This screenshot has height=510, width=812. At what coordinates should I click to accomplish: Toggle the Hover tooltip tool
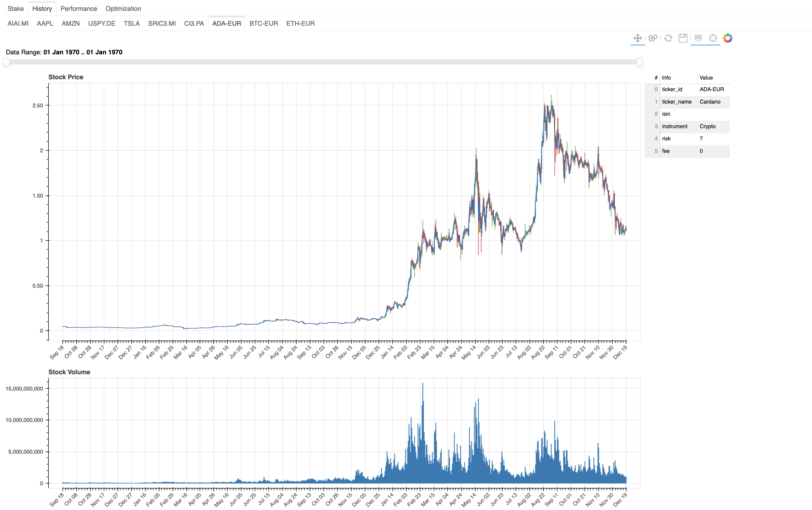pyautogui.click(x=698, y=38)
